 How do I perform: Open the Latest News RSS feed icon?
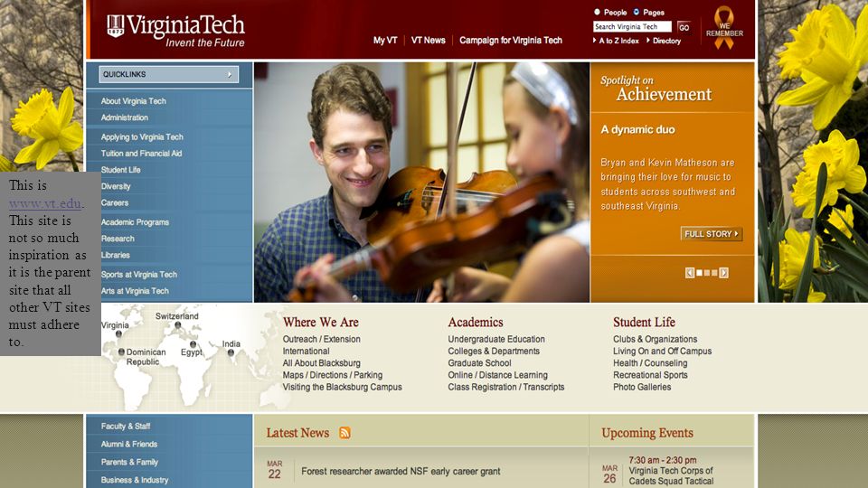(x=344, y=433)
